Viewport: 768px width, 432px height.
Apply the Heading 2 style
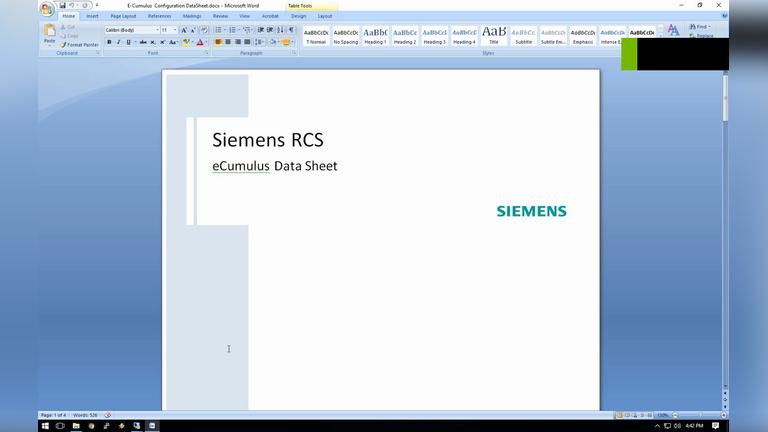(x=405, y=36)
